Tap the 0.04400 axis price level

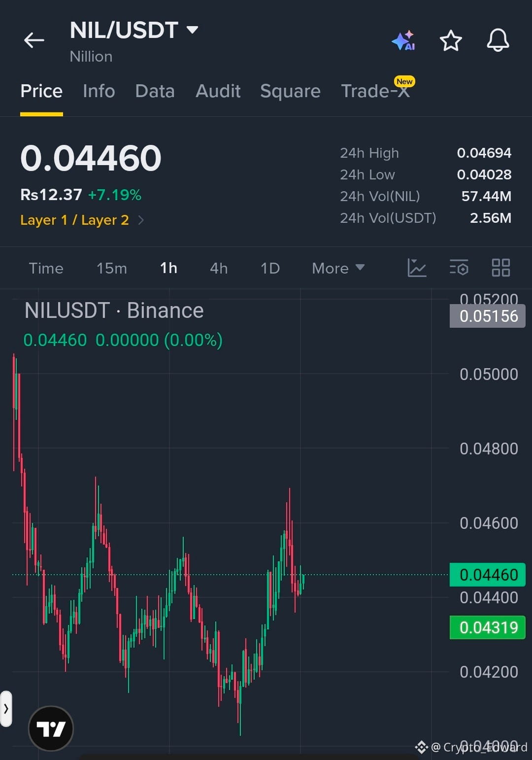[x=489, y=598]
